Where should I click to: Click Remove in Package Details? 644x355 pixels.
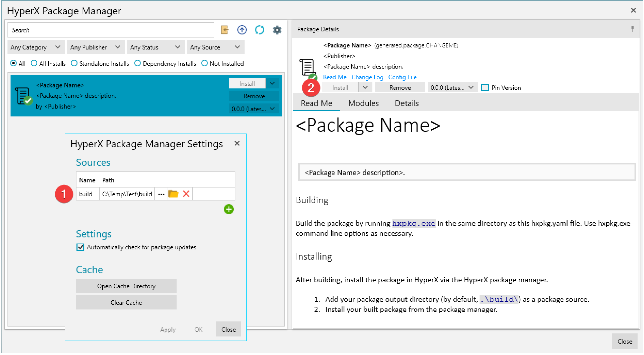coord(400,88)
